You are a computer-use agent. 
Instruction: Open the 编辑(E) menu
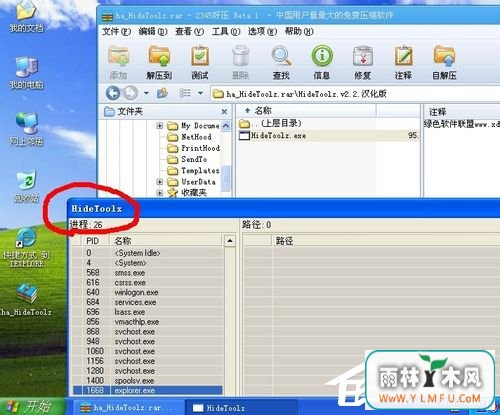[153, 32]
